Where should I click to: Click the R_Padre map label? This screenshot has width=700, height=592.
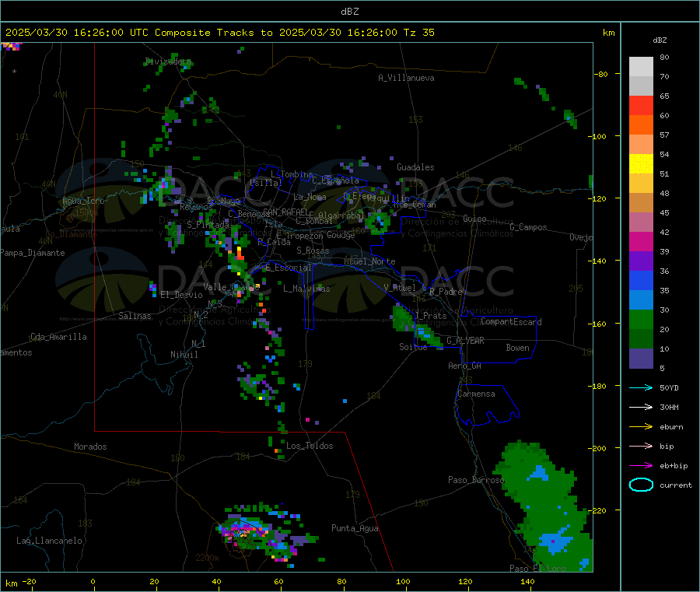446,292
